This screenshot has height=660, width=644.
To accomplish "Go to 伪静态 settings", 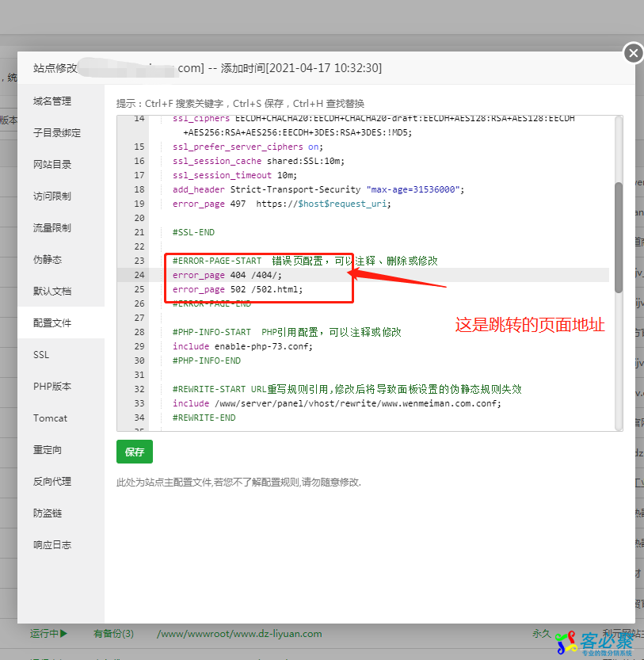I will (48, 260).
